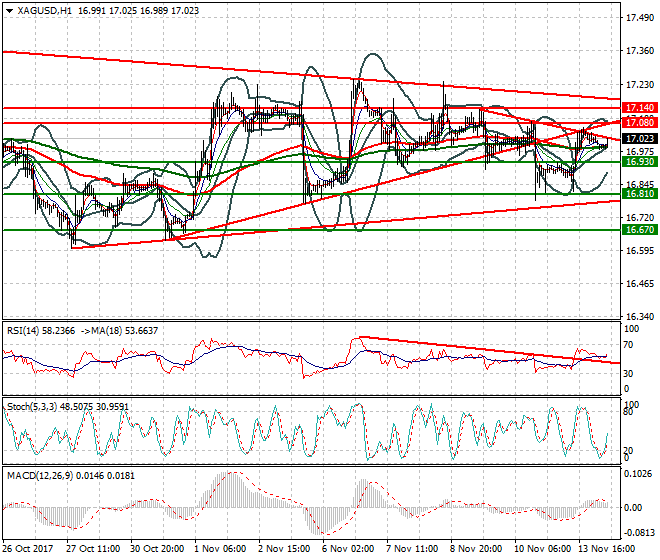This screenshot has height=560, width=660.
Task: Select the 26 Oct 2017 date label
Action: 28,549
